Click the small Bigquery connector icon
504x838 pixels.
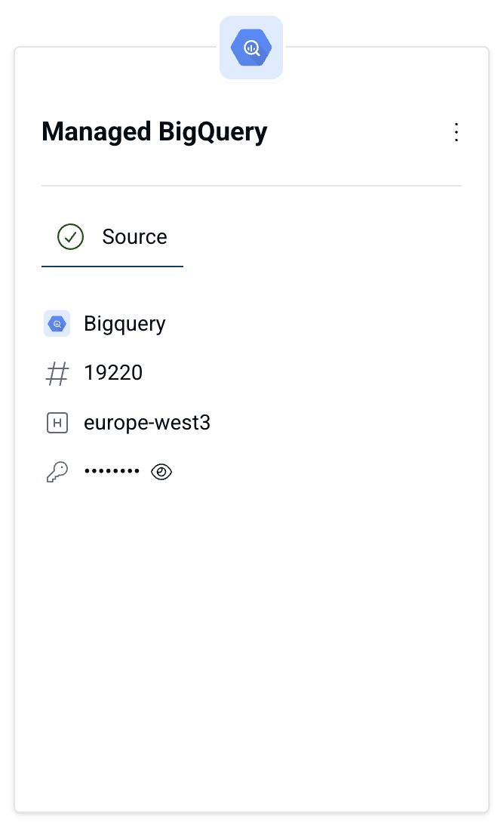[x=57, y=323]
